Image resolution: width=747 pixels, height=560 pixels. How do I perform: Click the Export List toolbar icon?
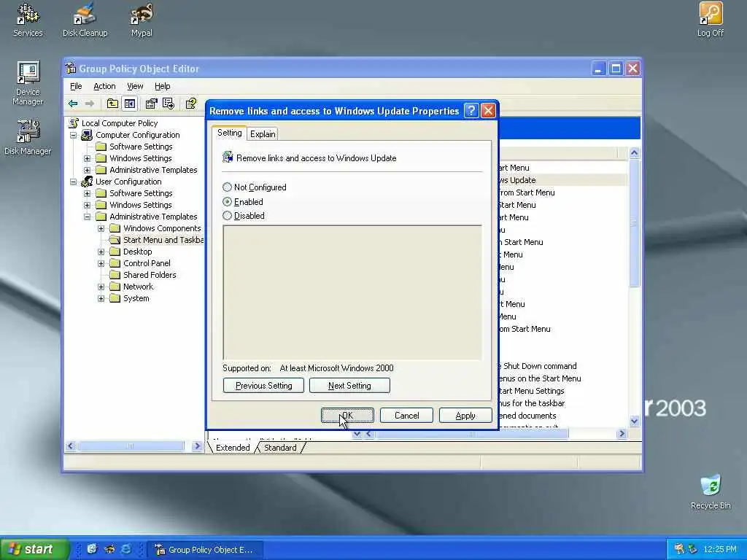(169, 104)
